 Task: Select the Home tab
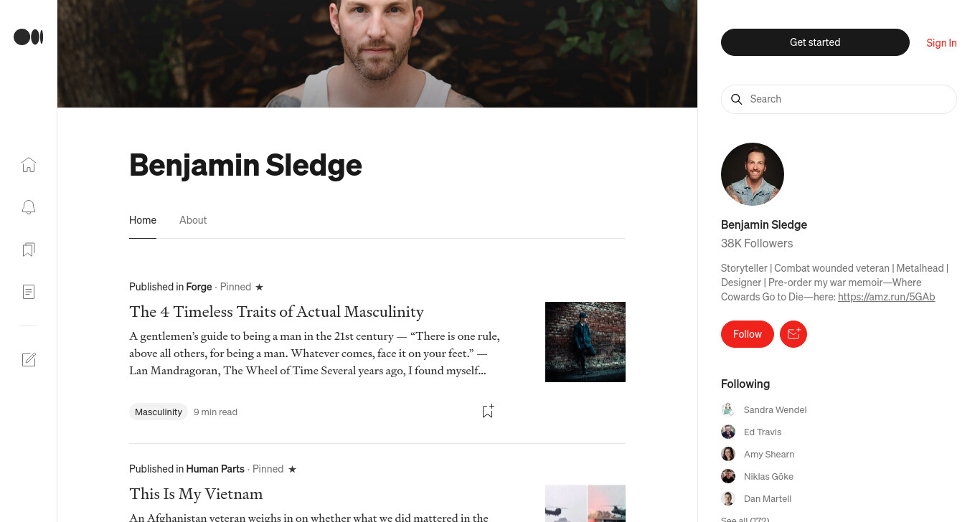[x=143, y=220]
